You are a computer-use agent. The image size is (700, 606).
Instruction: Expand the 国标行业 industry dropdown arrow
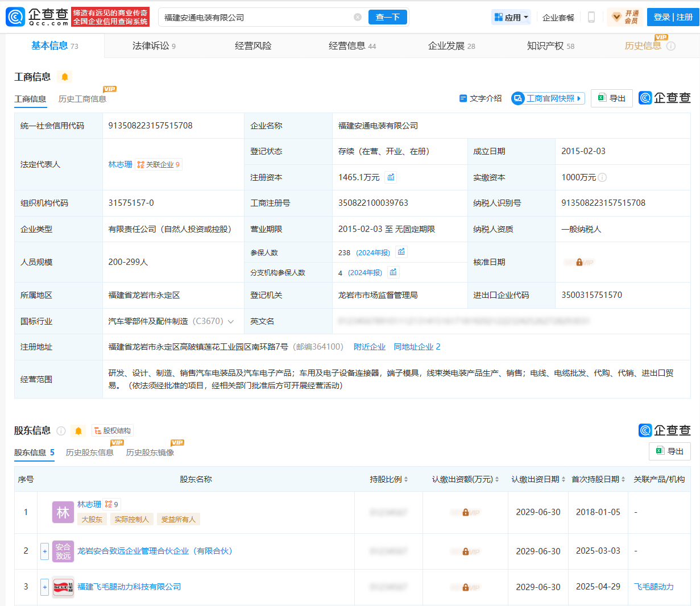[x=231, y=321]
